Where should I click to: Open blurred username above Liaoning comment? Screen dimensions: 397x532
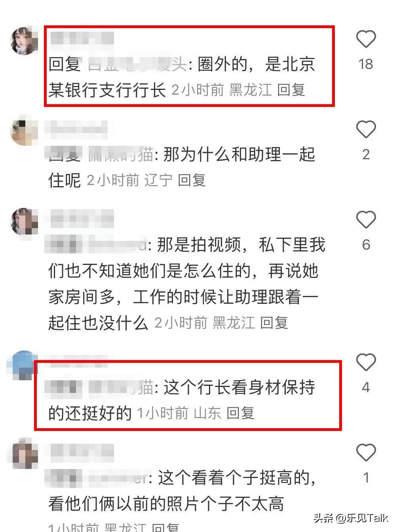(x=76, y=129)
